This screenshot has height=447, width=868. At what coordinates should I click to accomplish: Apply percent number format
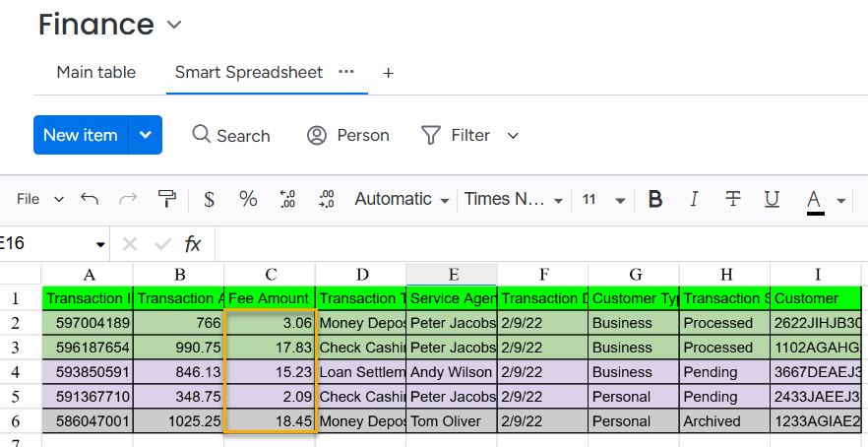248,199
